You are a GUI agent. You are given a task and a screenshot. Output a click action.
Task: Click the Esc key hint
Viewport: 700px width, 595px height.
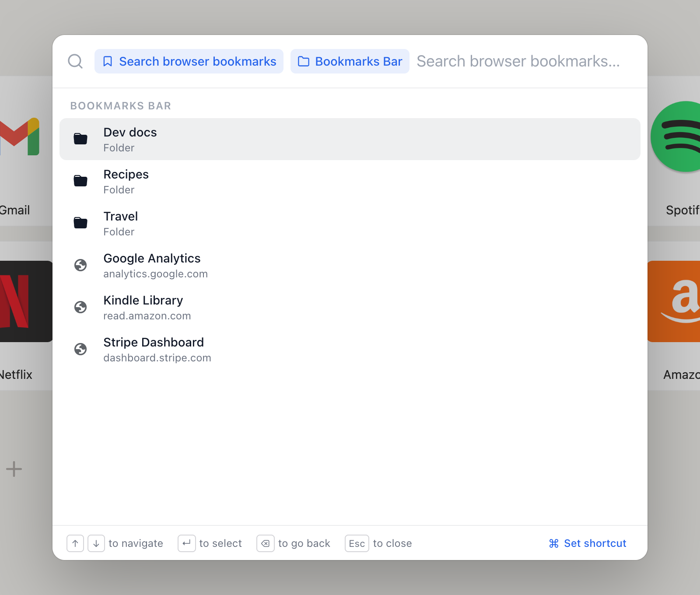pos(357,543)
